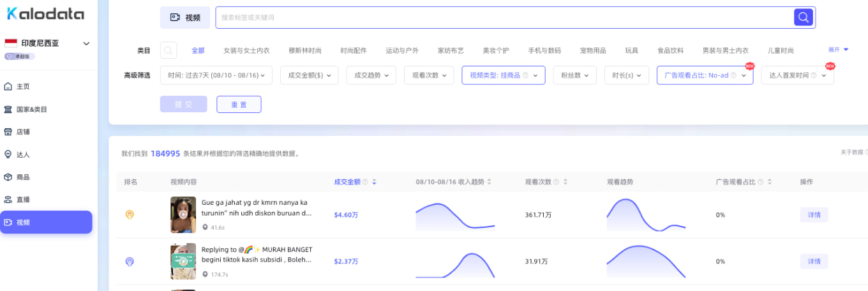Open the 成交金额($) filter dropdown

click(x=310, y=75)
